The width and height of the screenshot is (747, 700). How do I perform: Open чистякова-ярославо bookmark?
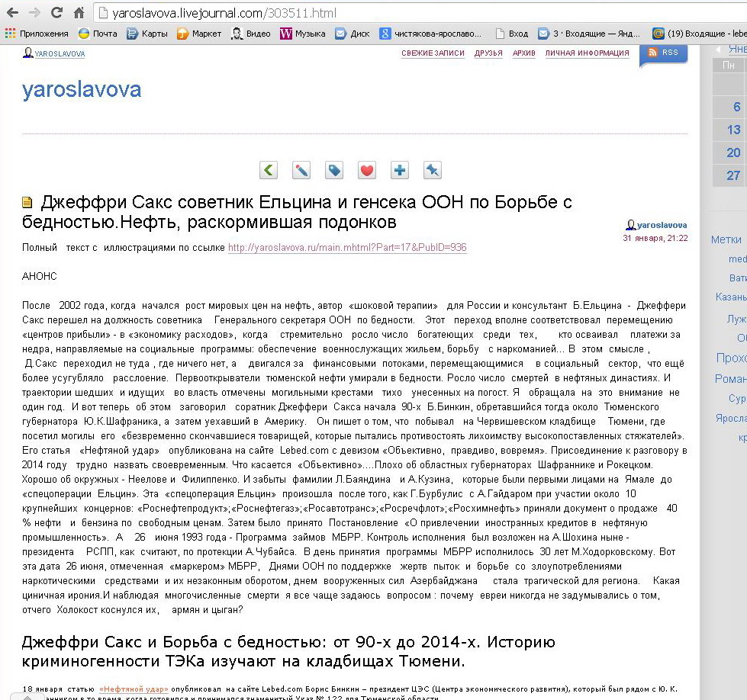[430, 34]
